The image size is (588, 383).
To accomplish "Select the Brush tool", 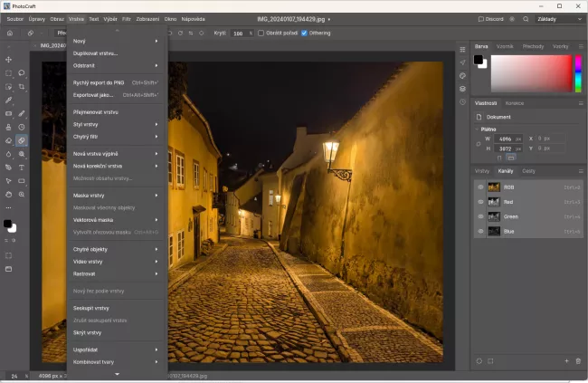I will 22,113.
